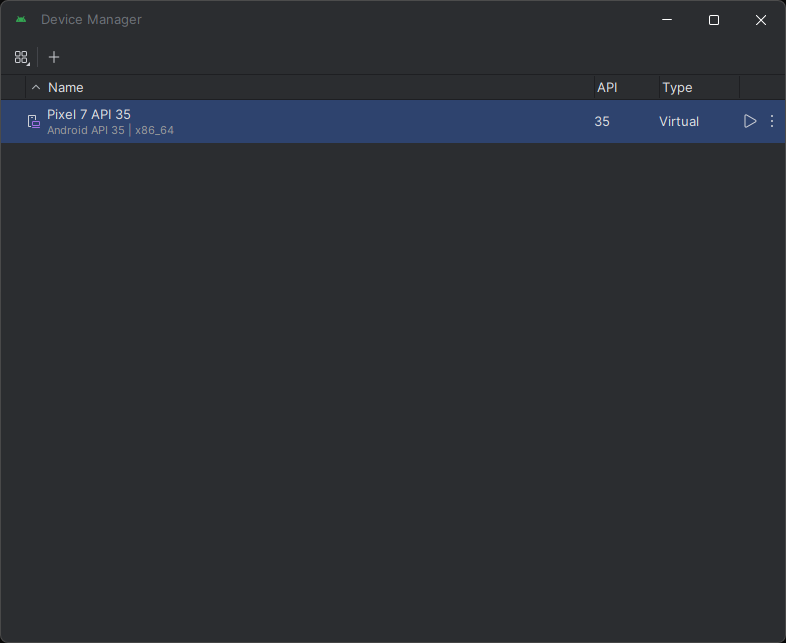Click the Android logo in title bar
This screenshot has width=786, height=643.
point(21,20)
